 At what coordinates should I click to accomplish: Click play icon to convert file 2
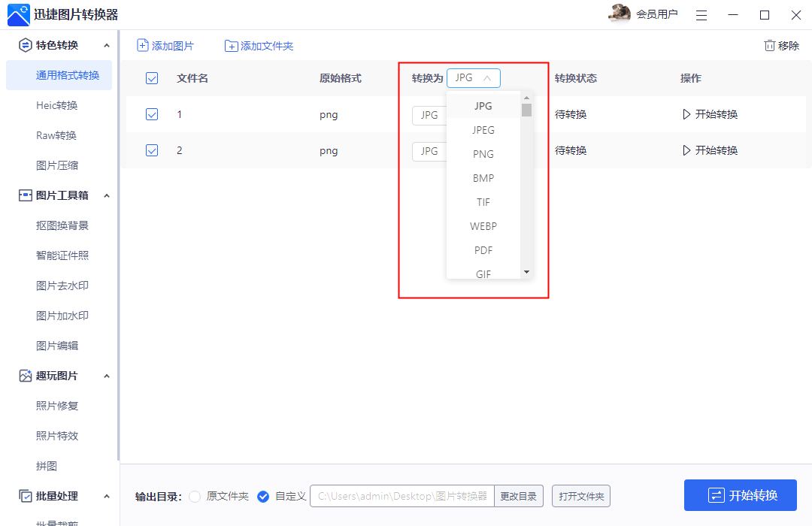click(x=686, y=151)
